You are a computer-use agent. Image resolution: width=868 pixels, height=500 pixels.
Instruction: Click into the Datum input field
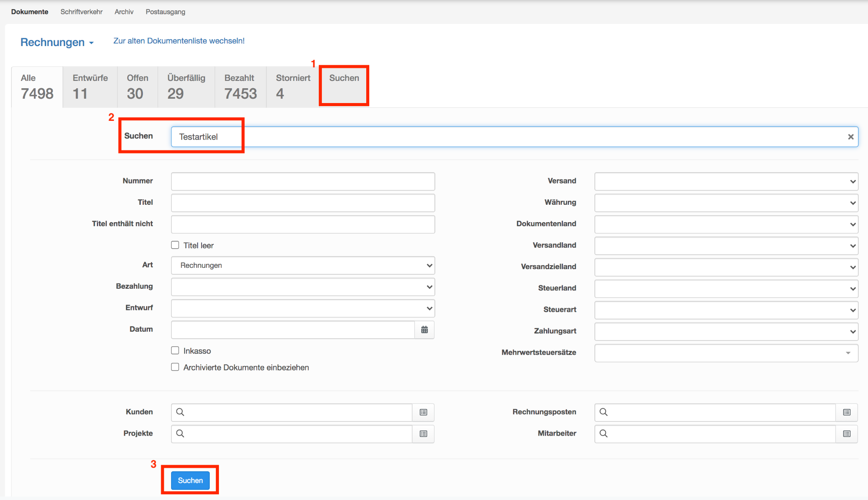pyautogui.click(x=293, y=330)
